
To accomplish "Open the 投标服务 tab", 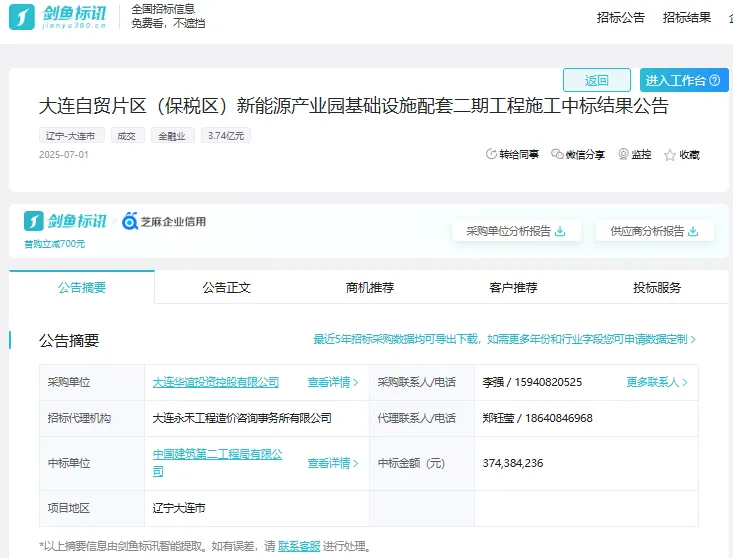I will (x=657, y=287).
